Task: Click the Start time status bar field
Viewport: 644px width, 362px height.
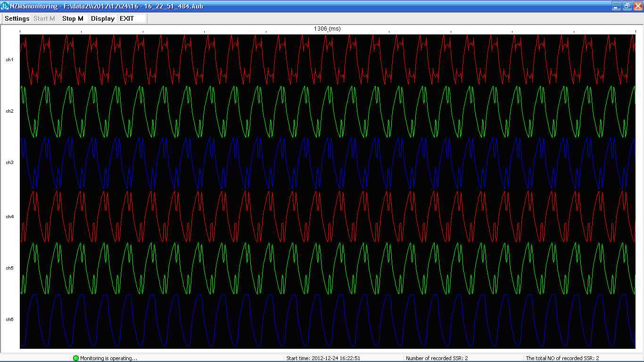Action: 323,358
